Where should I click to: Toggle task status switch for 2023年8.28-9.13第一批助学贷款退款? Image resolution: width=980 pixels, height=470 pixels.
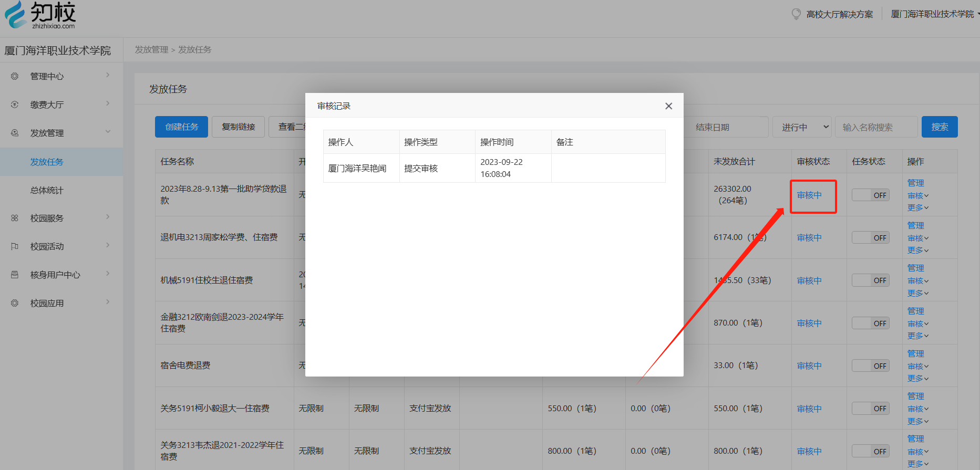point(870,195)
